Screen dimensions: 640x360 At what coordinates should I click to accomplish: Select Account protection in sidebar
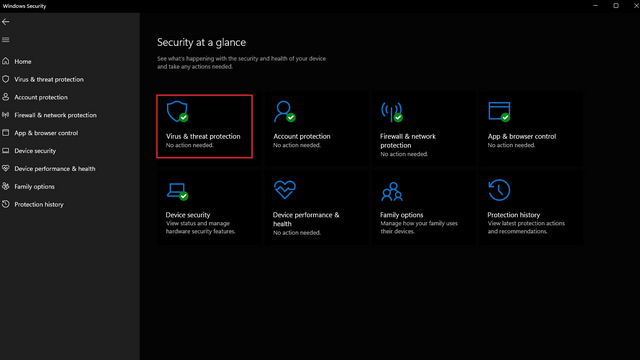[41, 98]
